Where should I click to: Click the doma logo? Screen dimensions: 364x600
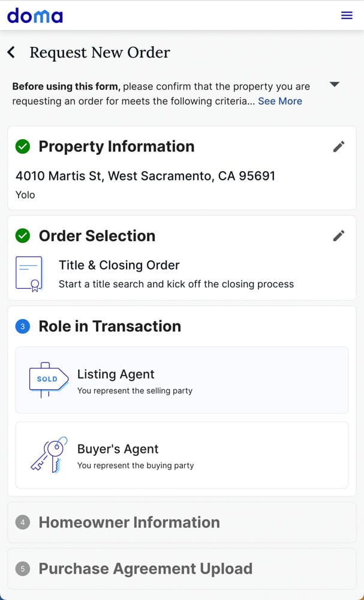coord(35,16)
